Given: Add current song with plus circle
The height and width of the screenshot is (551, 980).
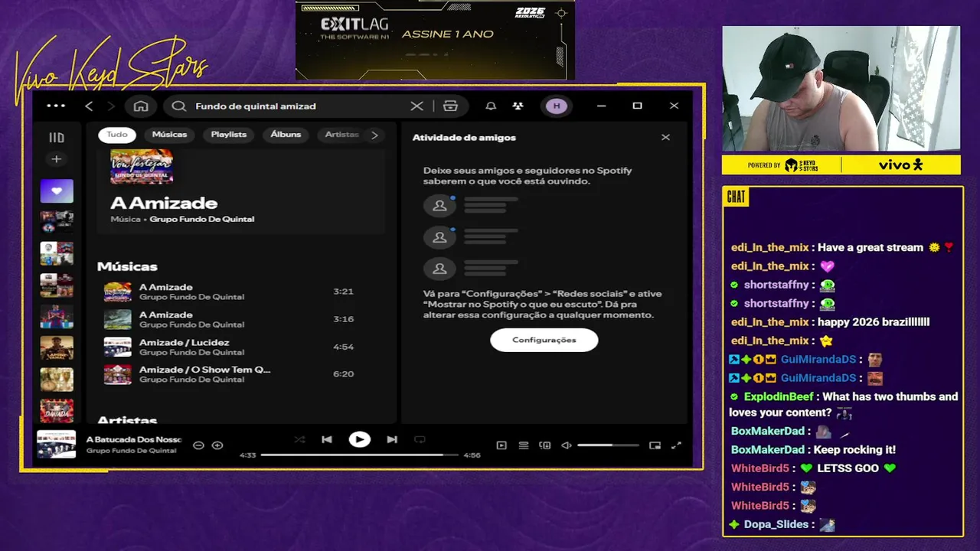Looking at the screenshot, I should click(x=217, y=445).
